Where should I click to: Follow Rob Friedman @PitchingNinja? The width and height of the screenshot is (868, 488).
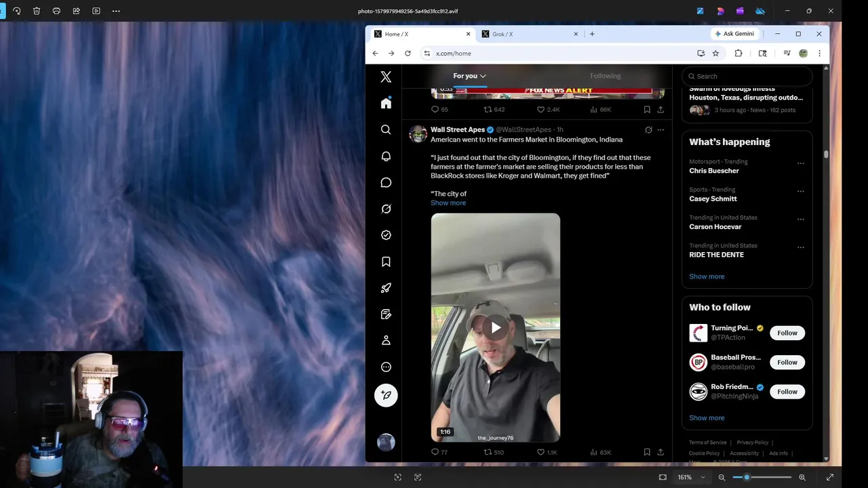[787, 391]
